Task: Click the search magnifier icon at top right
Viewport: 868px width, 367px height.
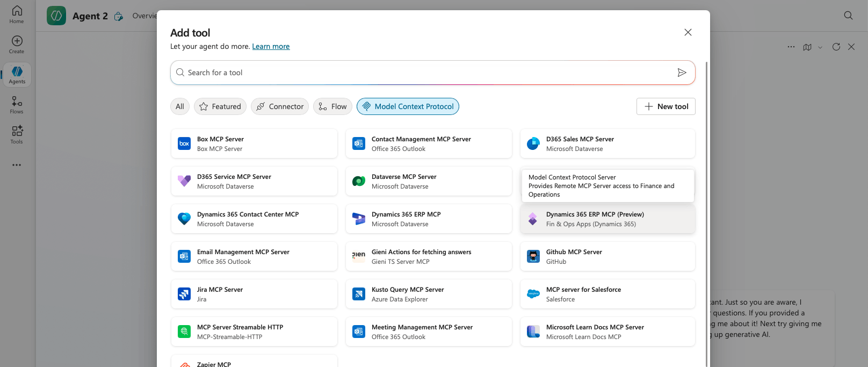Action: point(848,16)
